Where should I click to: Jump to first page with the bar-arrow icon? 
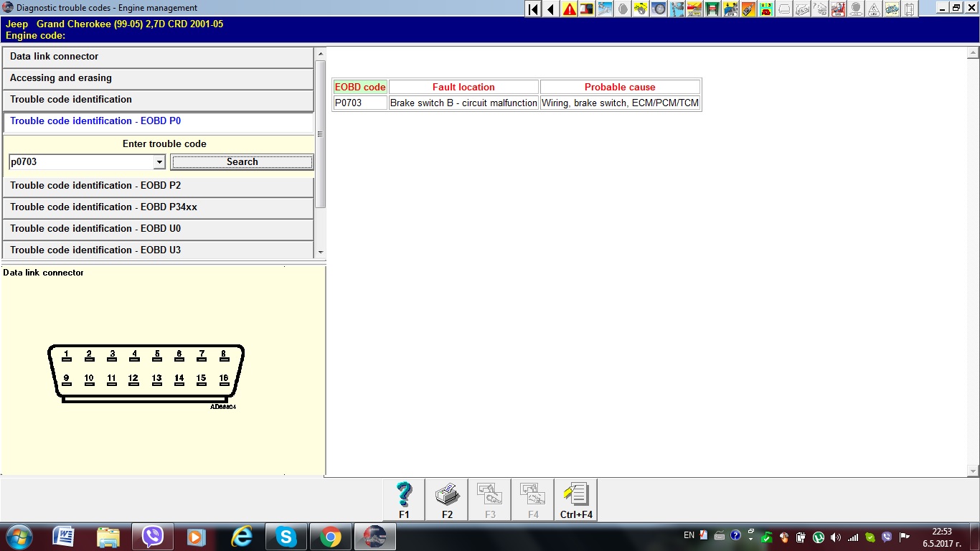pos(533,9)
